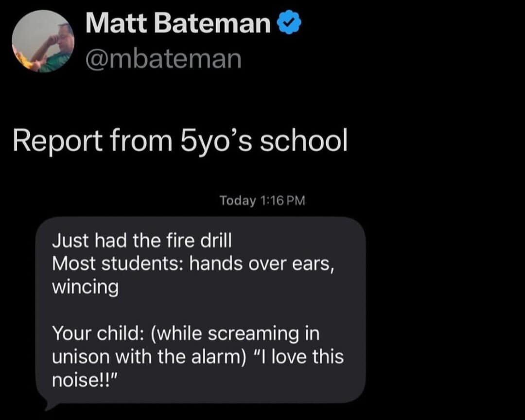This screenshot has width=525, height=420.
Task: Click the message bubble tail at bottom-left
Action: 49,405
